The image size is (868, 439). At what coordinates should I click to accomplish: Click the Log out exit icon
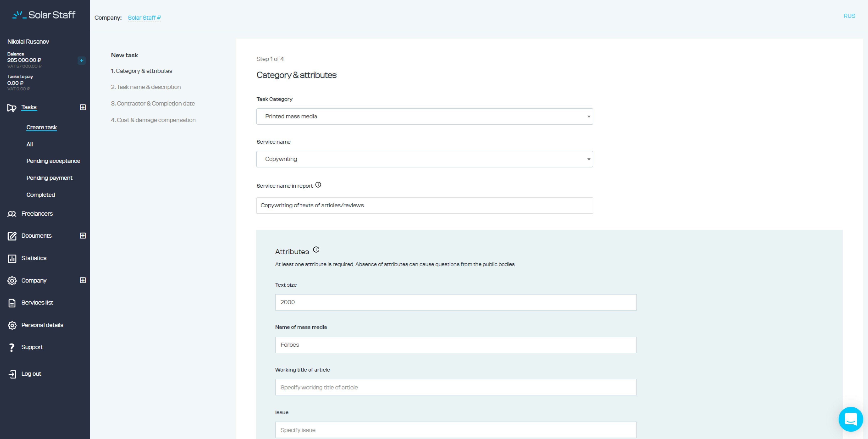click(x=12, y=374)
